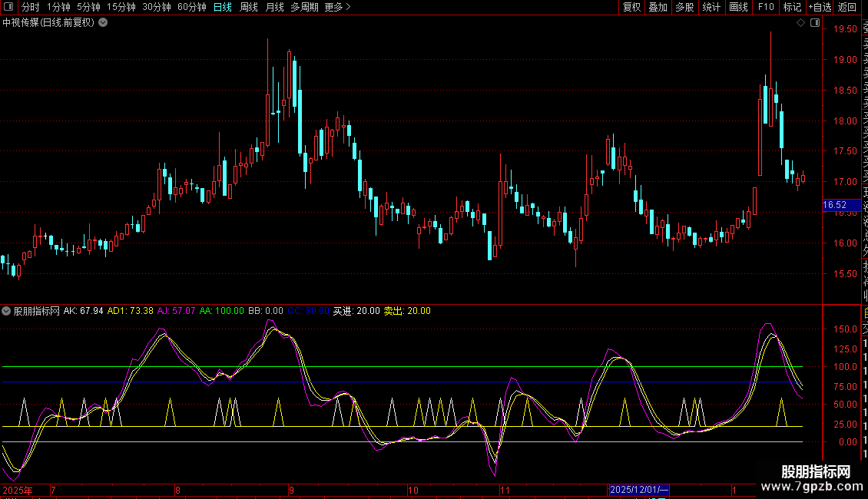Switch to the 周线 weekly tab
The height and width of the screenshot is (499, 868).
pos(249,7)
